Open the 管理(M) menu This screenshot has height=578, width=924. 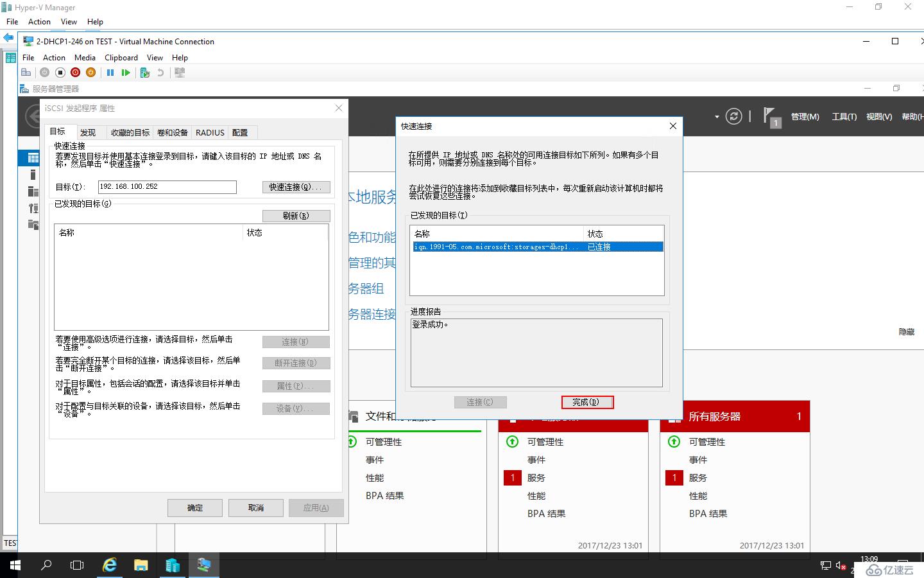[805, 116]
